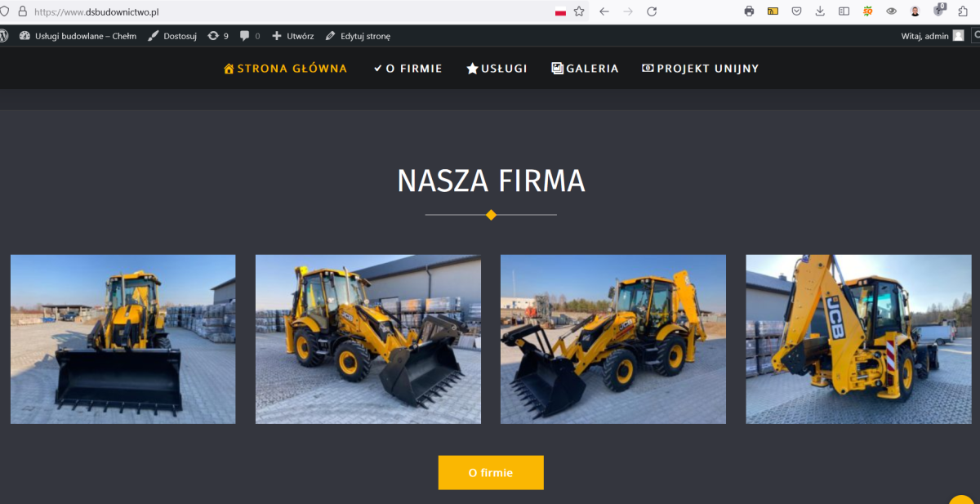Go to the GALERIA menu item
This screenshot has width=980, height=504.
click(585, 69)
